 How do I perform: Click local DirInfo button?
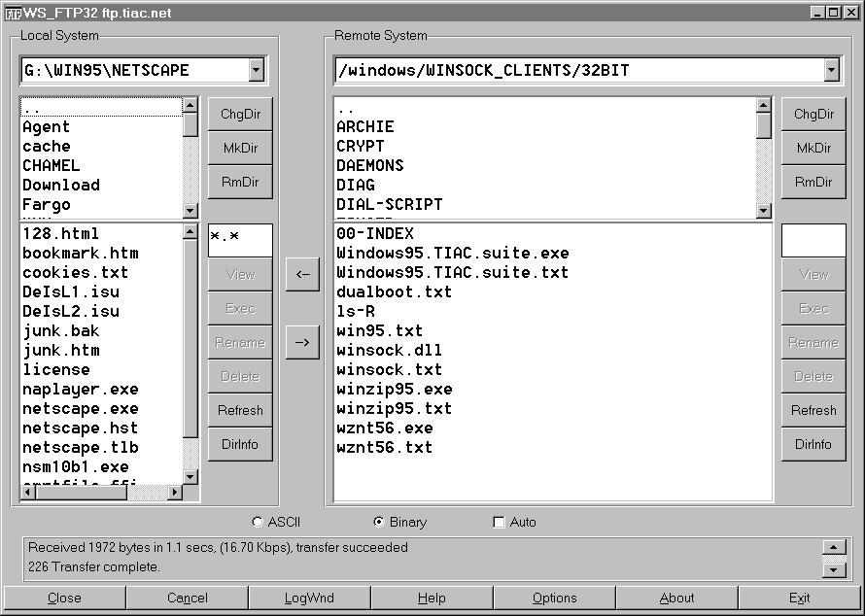[x=240, y=444]
